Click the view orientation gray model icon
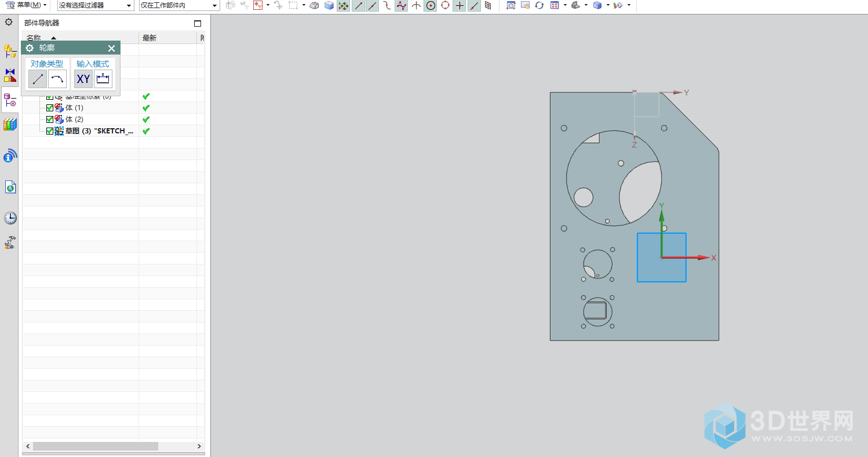The image size is (868, 457). [x=575, y=5]
